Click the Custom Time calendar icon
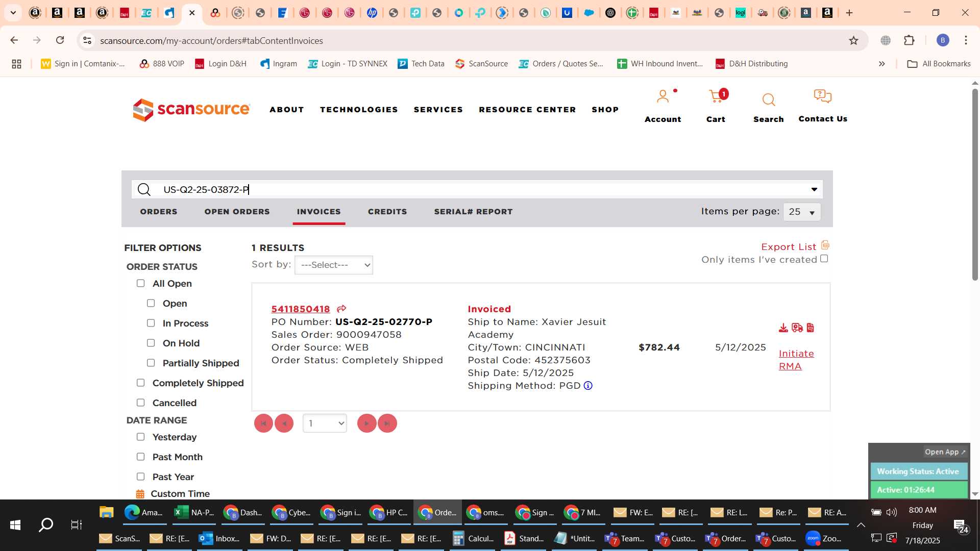Viewport: 980px width, 551px height. click(140, 494)
